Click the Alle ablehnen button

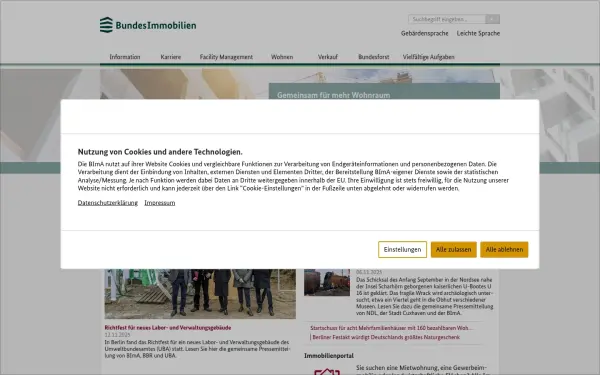pyautogui.click(x=504, y=249)
